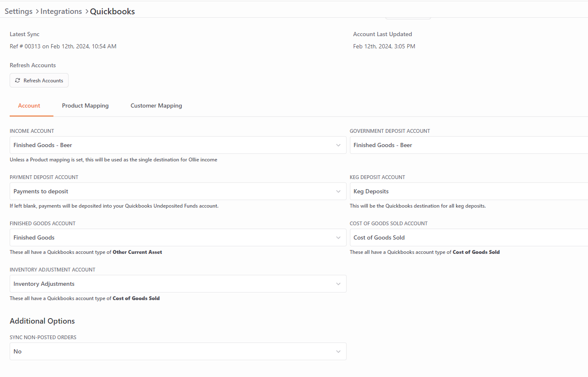Expand Sync Non-Posted Orders chevron arrow

coord(338,351)
